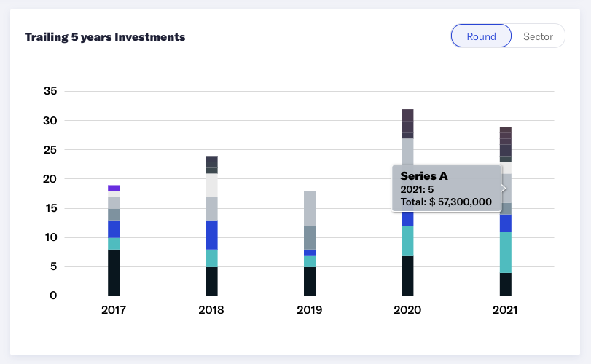591x364 pixels.
Task: Click the 35 y-axis label
Action: 50,91
